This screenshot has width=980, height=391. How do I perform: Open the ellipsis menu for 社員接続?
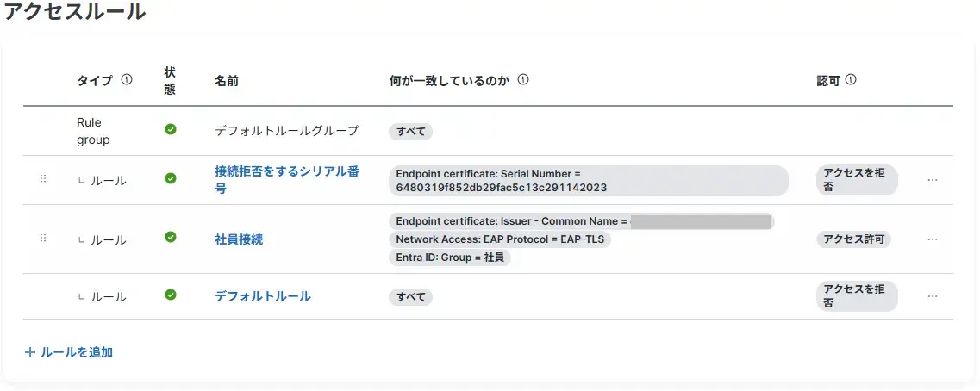(933, 239)
